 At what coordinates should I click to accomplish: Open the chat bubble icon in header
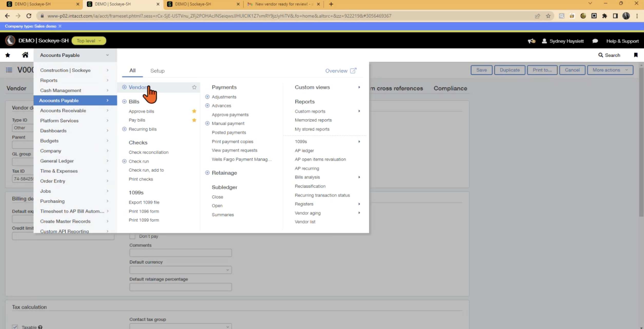(x=595, y=41)
